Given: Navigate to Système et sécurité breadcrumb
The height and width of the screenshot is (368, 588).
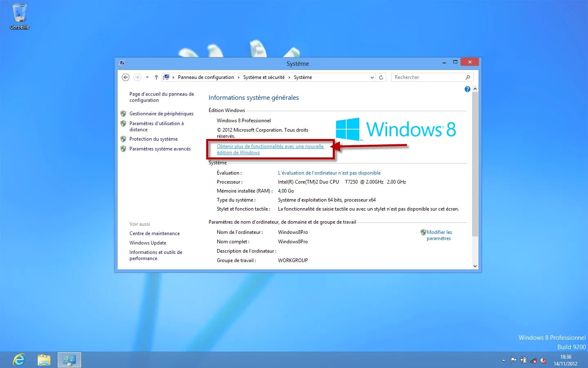Looking at the screenshot, I should point(264,77).
